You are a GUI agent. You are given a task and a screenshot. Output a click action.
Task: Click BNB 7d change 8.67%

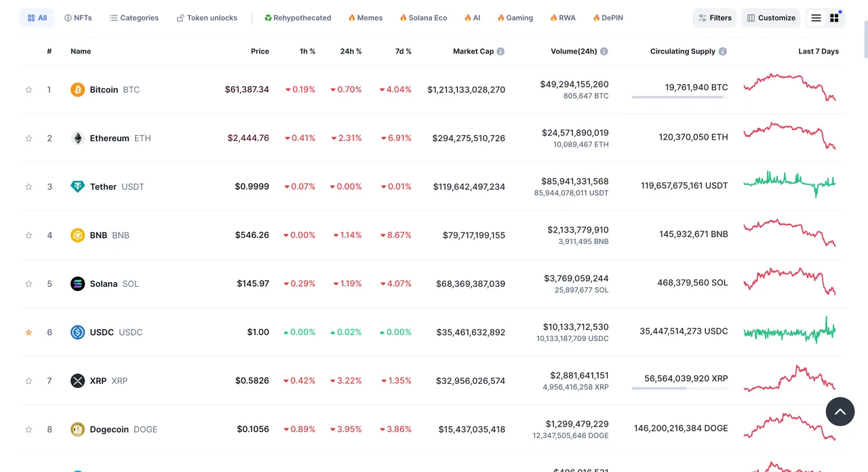click(x=396, y=235)
